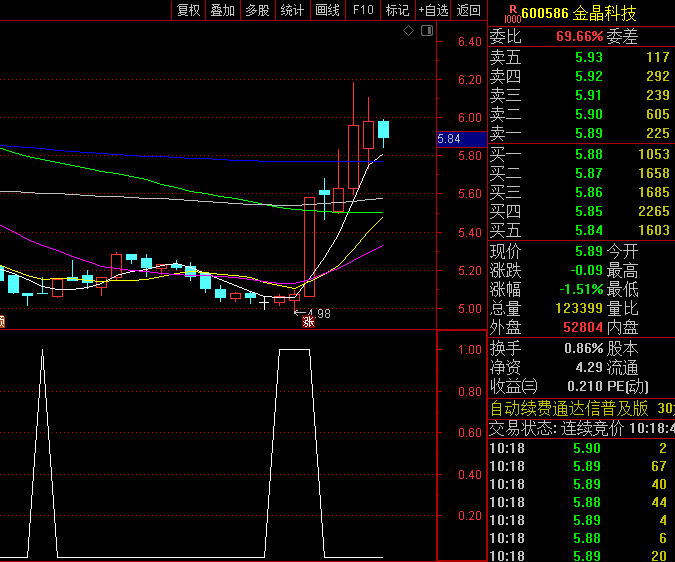Viewport: 675px width, 562px height.
Task: Toggle the side panel layout icon
Action: (x=427, y=31)
